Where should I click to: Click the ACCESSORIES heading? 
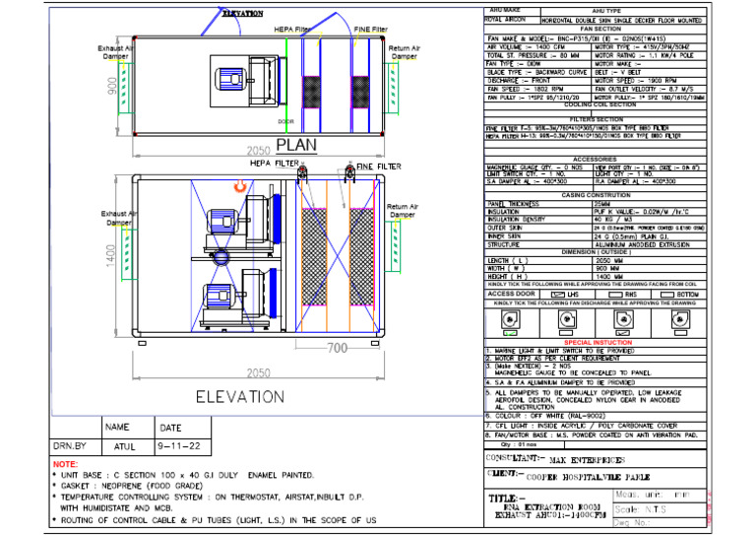pyautogui.click(x=595, y=160)
